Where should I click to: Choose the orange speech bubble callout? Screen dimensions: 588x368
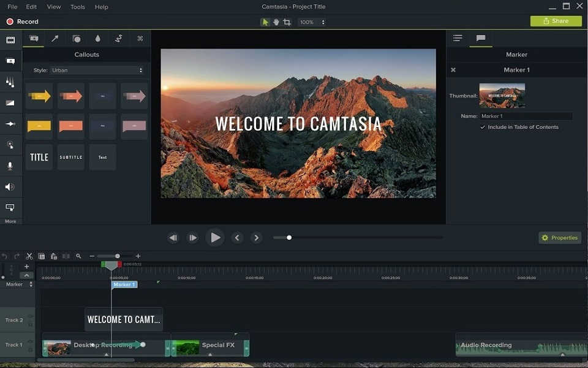tap(71, 126)
